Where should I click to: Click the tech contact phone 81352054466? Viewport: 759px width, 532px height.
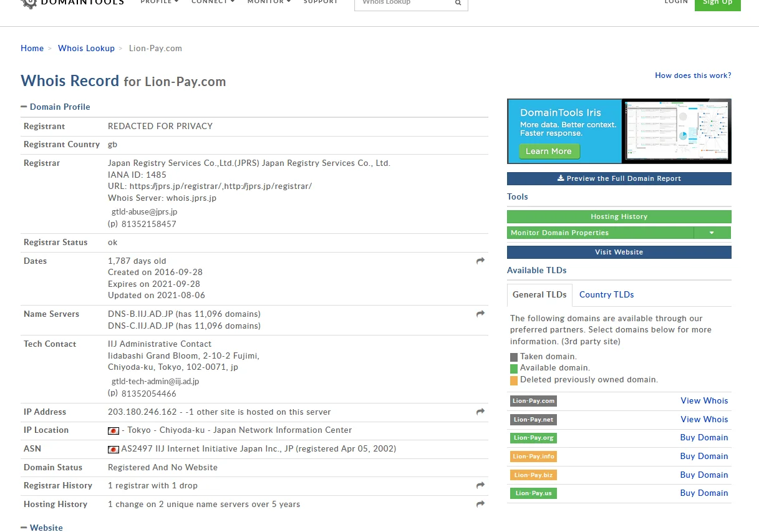coord(149,394)
